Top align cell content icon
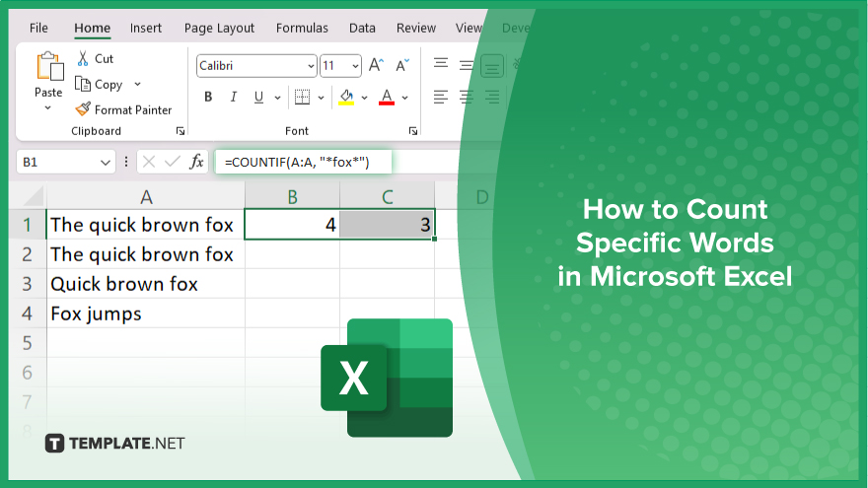The width and height of the screenshot is (868, 488). (x=441, y=65)
